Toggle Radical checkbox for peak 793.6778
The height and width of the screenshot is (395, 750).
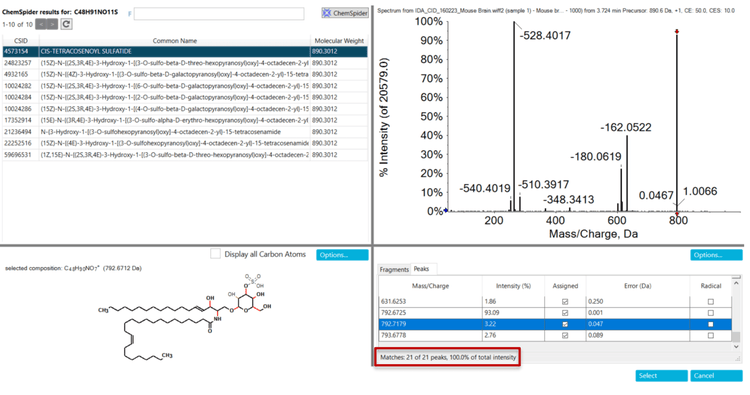[x=710, y=336]
